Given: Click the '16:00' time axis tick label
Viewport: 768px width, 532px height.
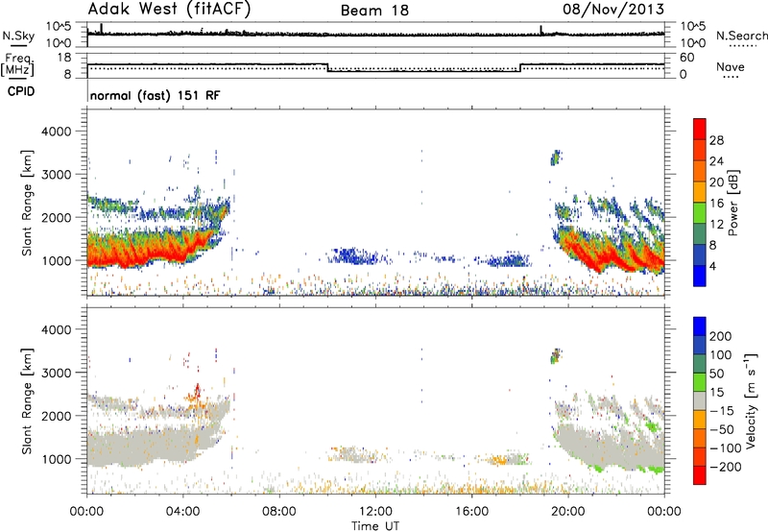Looking at the screenshot, I should pos(471,512).
